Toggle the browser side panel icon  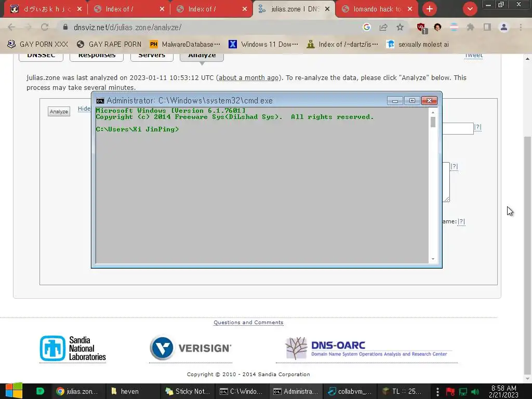[x=487, y=27]
